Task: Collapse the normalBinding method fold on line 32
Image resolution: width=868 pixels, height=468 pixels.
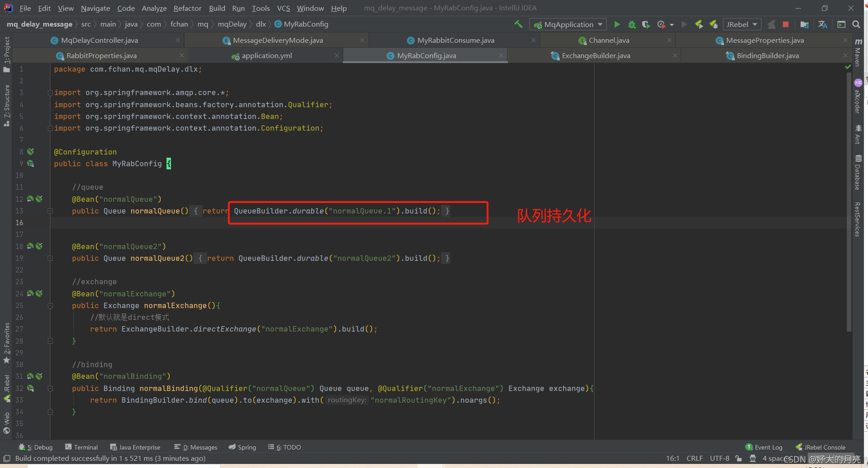Action: (50, 388)
